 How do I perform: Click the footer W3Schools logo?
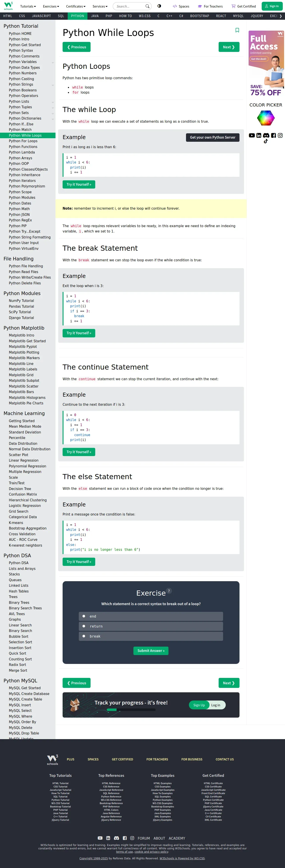coord(53,760)
